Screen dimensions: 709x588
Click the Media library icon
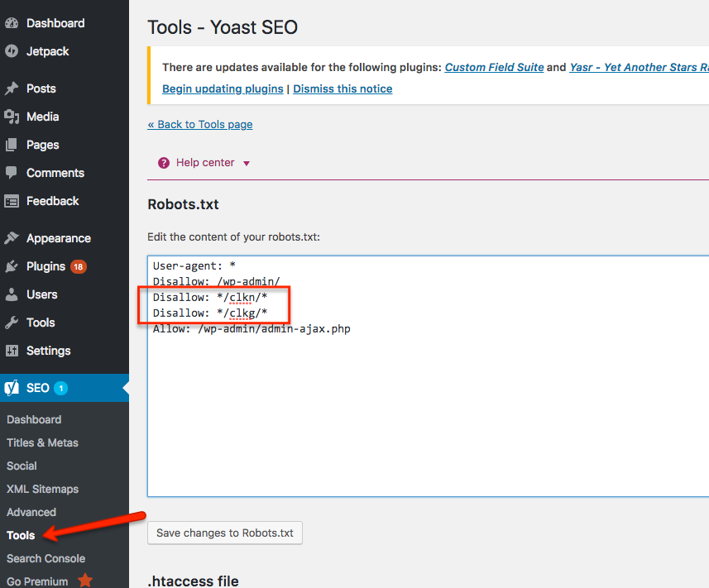click(12, 117)
